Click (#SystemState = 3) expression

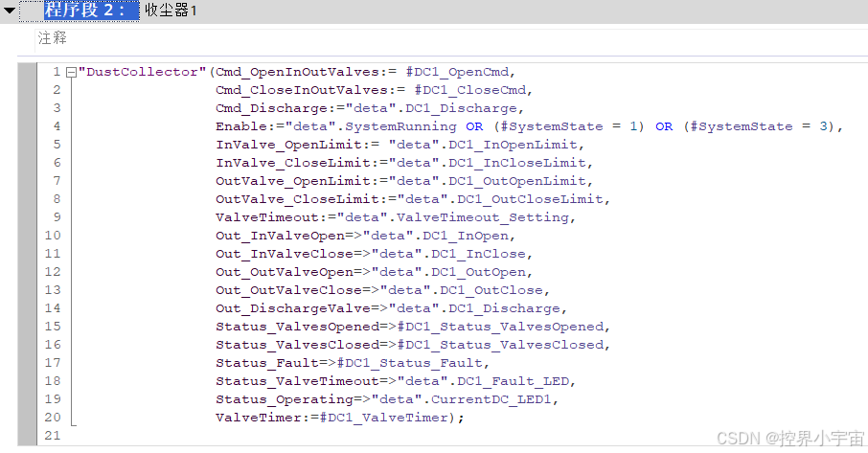tap(759, 126)
